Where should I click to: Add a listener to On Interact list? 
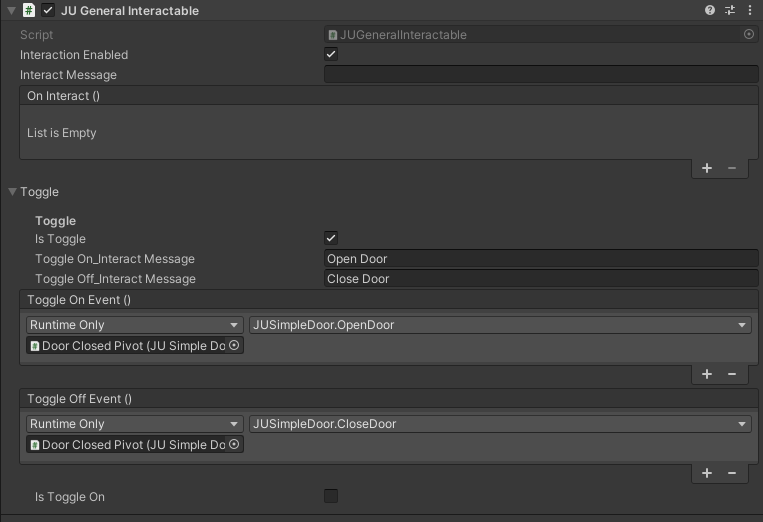pyautogui.click(x=707, y=168)
